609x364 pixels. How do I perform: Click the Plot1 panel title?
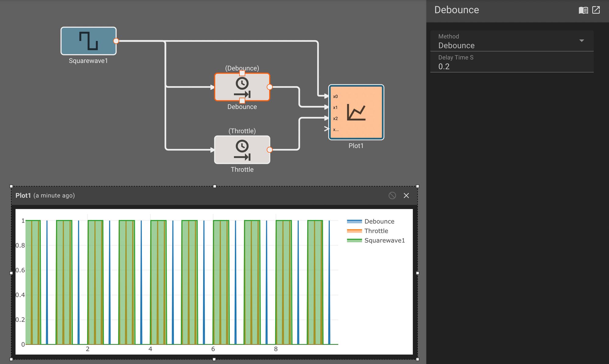point(23,196)
